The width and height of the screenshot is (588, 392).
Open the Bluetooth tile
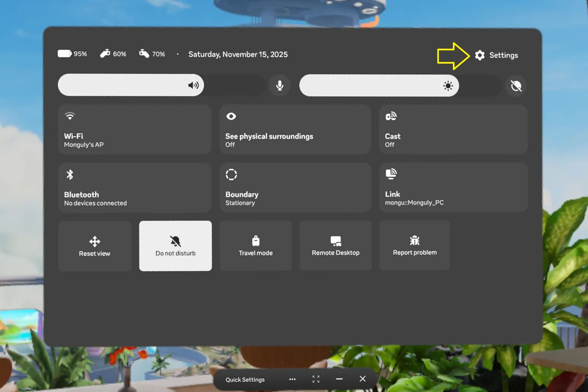pos(135,188)
